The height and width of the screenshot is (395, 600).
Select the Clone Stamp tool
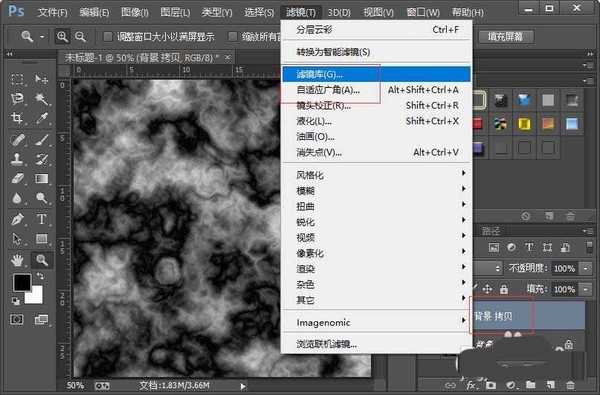(17, 159)
